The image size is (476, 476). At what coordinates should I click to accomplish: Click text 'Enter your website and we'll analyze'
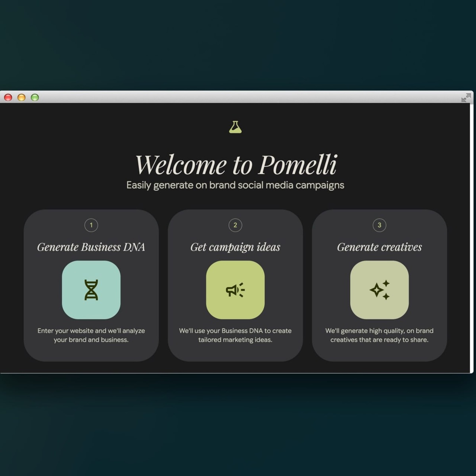coord(91,331)
